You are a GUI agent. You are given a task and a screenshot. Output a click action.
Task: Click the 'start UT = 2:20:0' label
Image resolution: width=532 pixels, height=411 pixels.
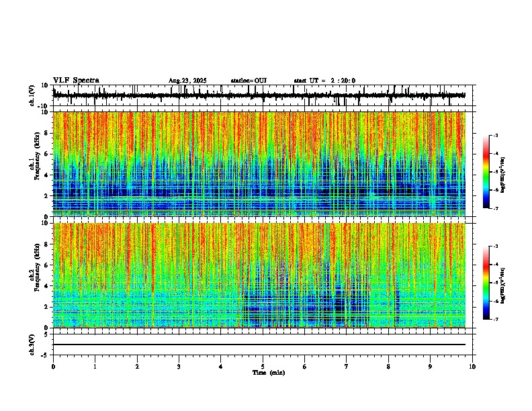[324, 81]
